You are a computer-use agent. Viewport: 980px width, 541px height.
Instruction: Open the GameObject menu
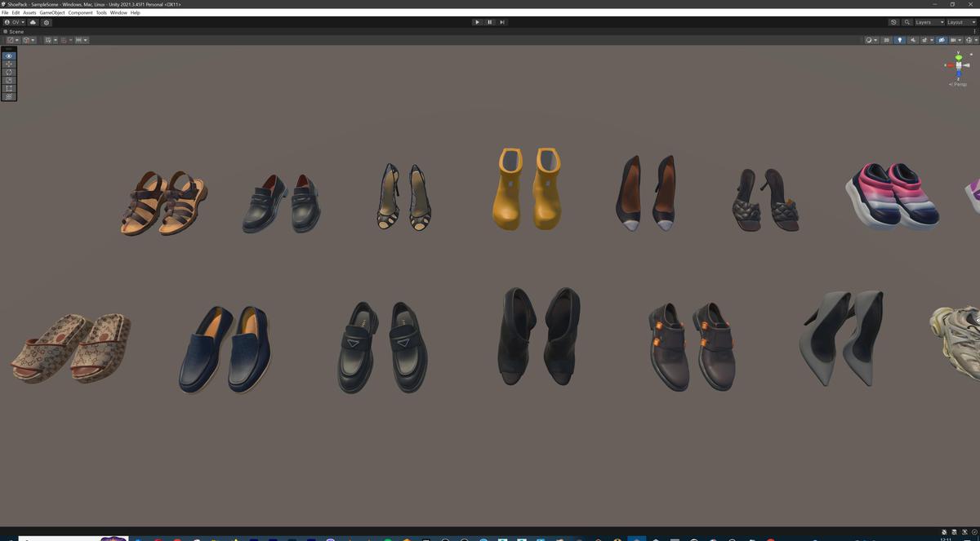point(51,12)
